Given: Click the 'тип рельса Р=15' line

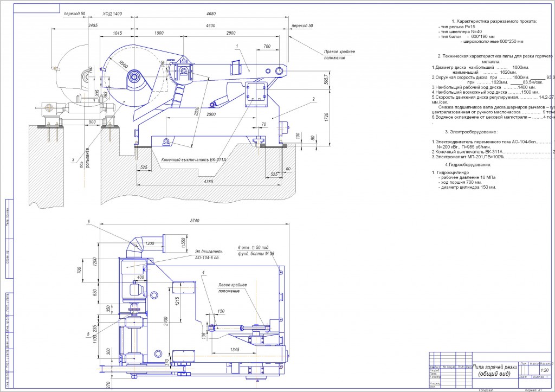Looking at the screenshot, I should (456, 27).
